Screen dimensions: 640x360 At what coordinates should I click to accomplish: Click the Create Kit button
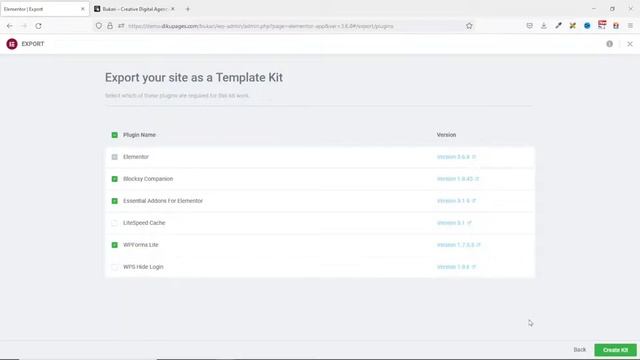tap(615, 350)
